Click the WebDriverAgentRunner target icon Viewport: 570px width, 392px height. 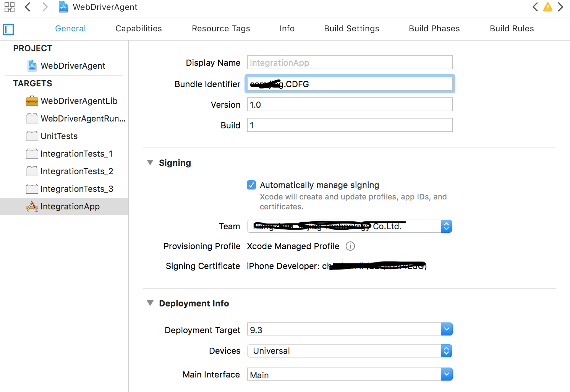pyautogui.click(x=32, y=118)
